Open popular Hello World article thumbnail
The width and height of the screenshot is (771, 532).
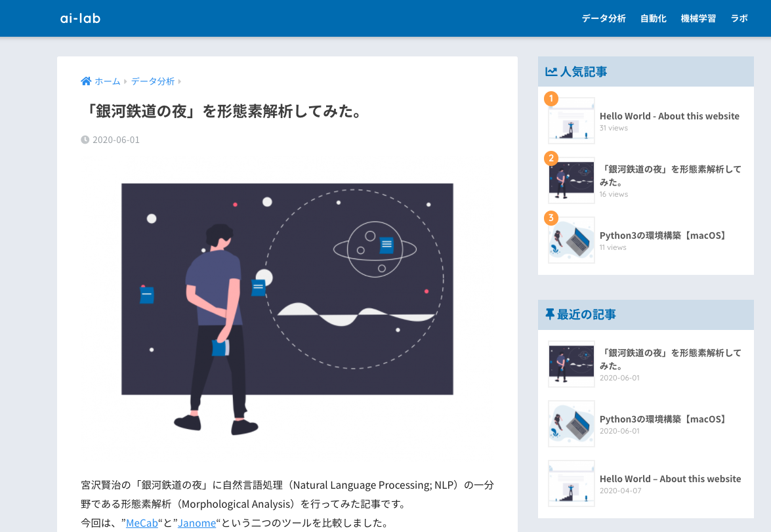coord(572,121)
